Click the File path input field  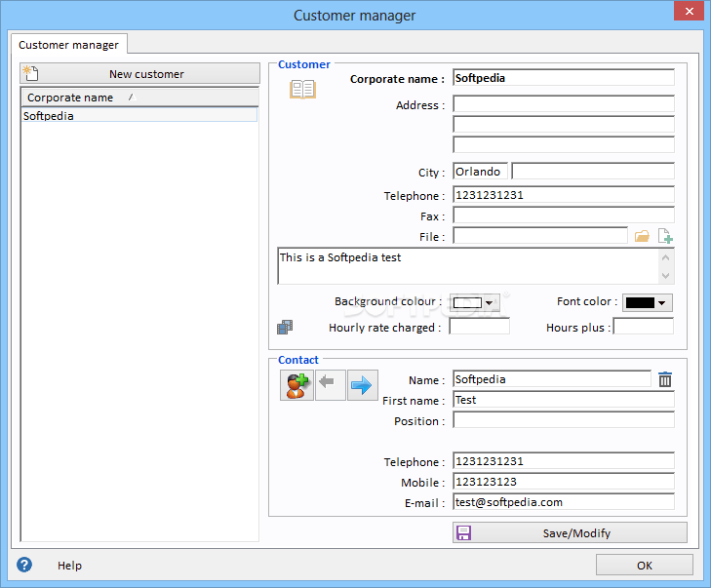[x=540, y=236]
